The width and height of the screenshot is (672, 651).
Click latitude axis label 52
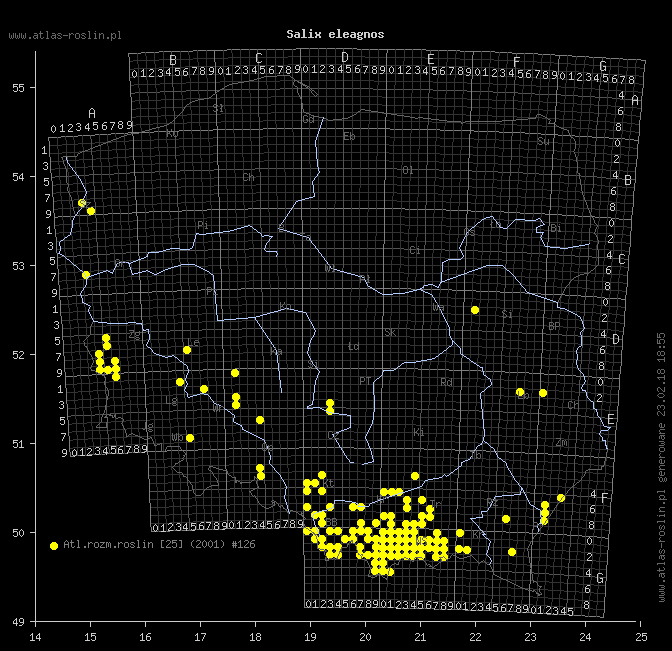(x=18, y=355)
